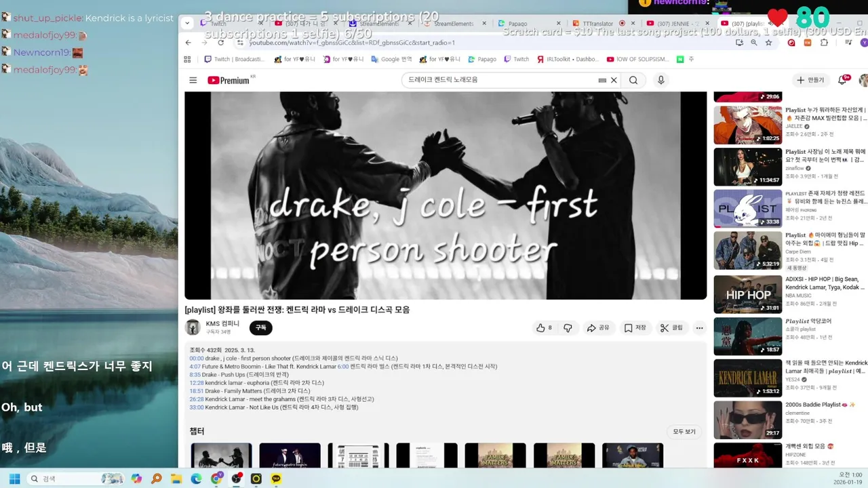
Task: Jump to timestamp 12:28 euphoria
Action: (x=197, y=383)
